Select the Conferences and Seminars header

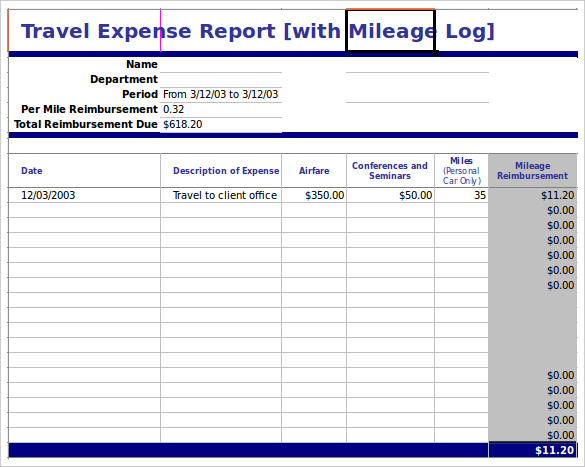coord(390,170)
